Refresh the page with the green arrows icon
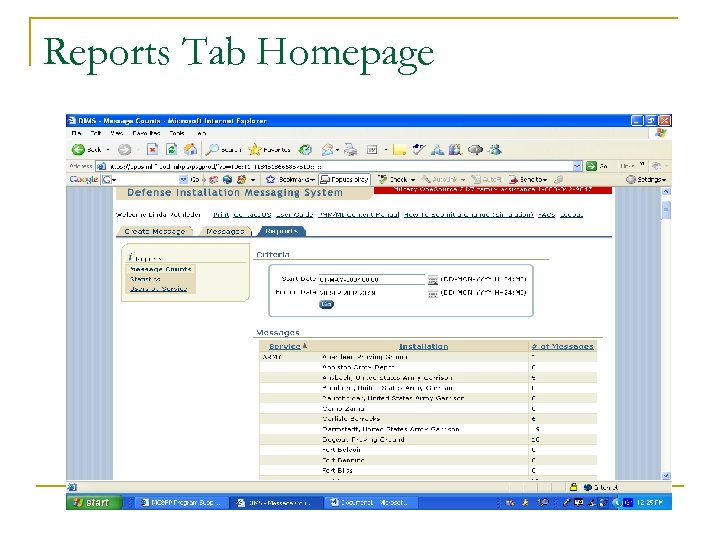720x540 pixels. (x=171, y=150)
